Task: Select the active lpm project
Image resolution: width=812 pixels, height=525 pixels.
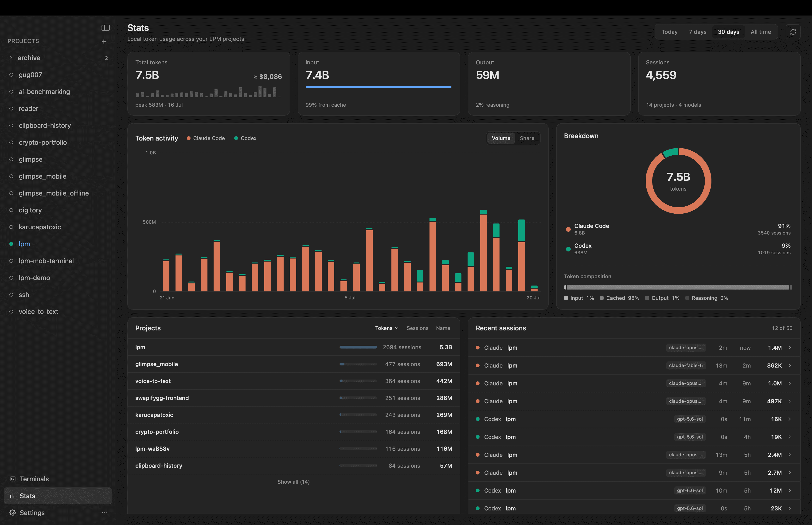Action: pos(58,244)
